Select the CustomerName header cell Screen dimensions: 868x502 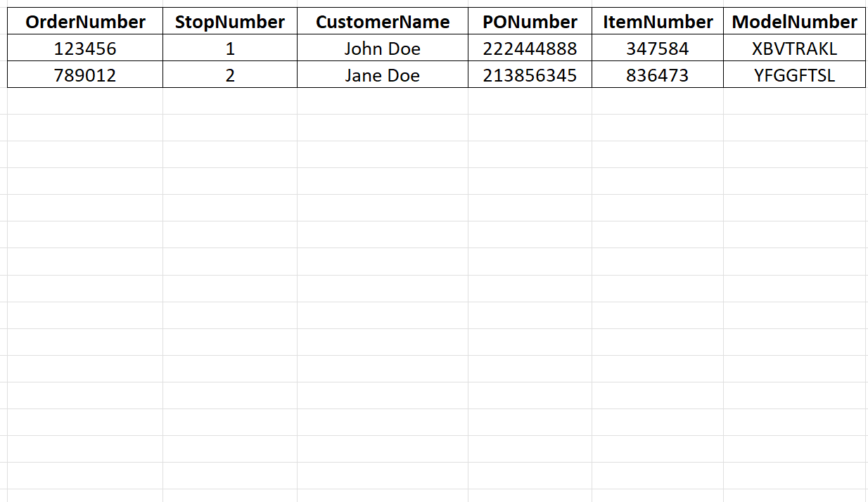pyautogui.click(x=383, y=22)
